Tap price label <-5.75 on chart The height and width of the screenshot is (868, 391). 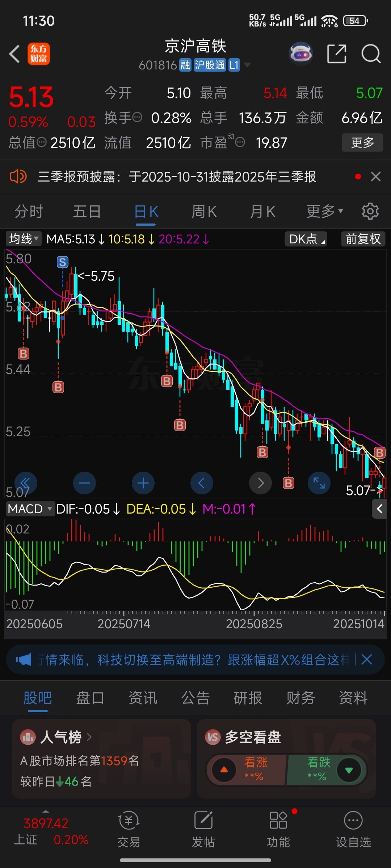tap(96, 276)
